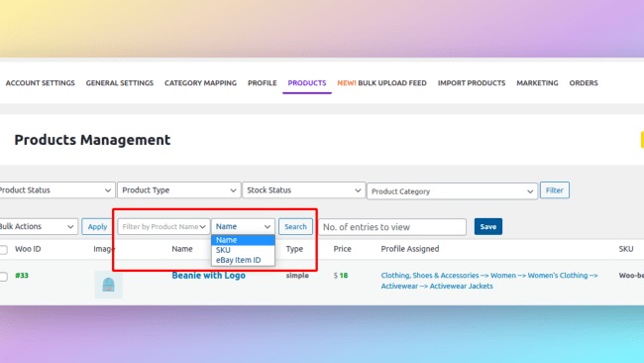Open the Bulk Actions dropdown
This screenshot has width=644, height=363.
(x=39, y=226)
